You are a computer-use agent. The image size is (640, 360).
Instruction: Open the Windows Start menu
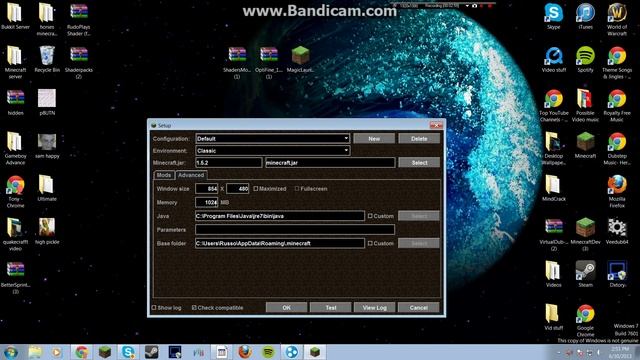11,352
